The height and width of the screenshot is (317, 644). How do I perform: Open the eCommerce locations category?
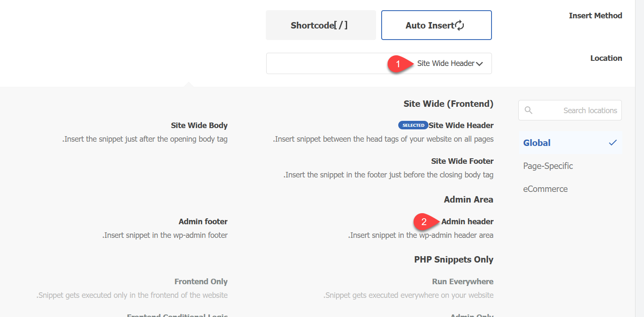(x=545, y=189)
